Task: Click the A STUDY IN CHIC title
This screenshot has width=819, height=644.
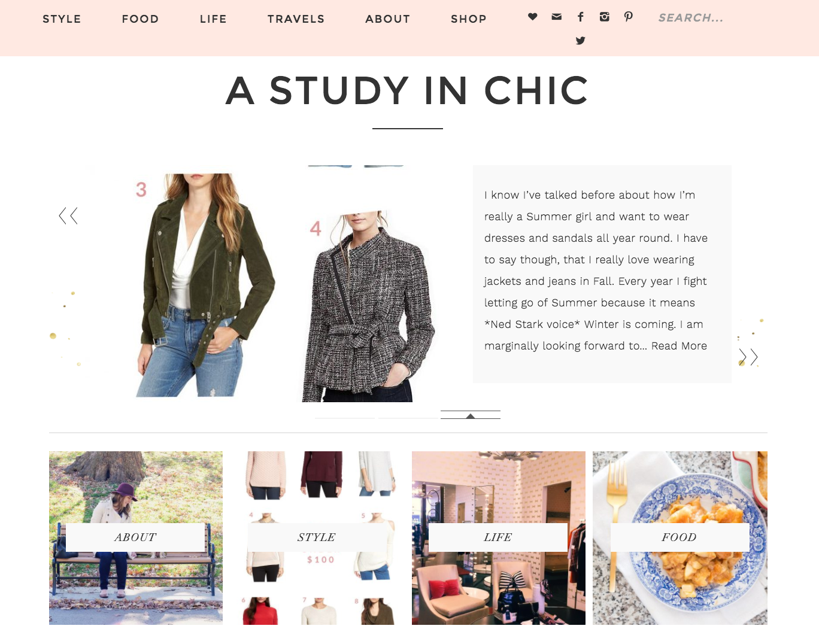Action: click(407, 90)
